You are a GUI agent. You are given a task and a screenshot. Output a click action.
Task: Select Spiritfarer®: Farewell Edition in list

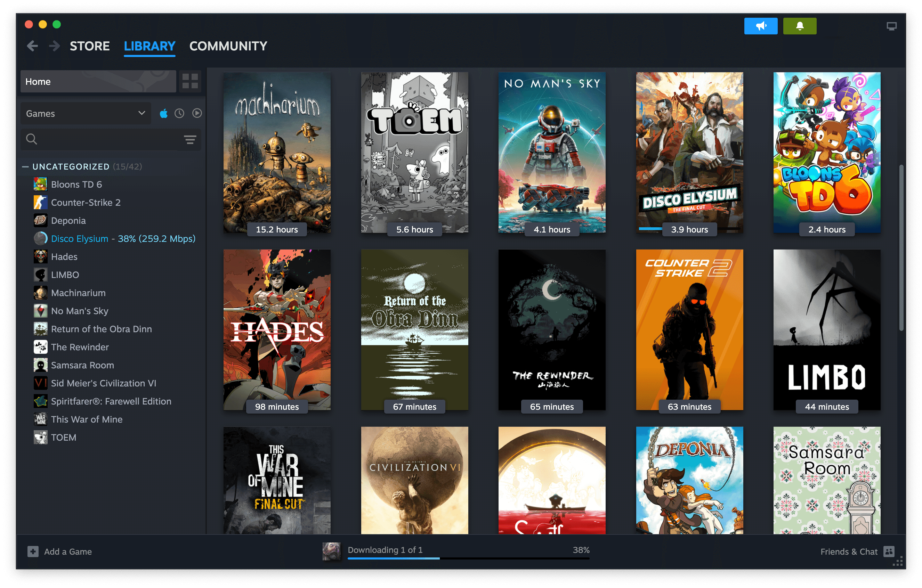click(111, 401)
